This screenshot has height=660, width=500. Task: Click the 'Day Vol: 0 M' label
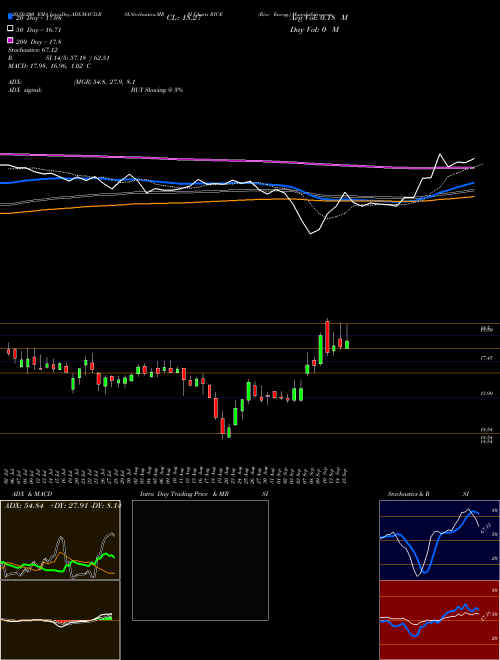pyautogui.click(x=314, y=29)
